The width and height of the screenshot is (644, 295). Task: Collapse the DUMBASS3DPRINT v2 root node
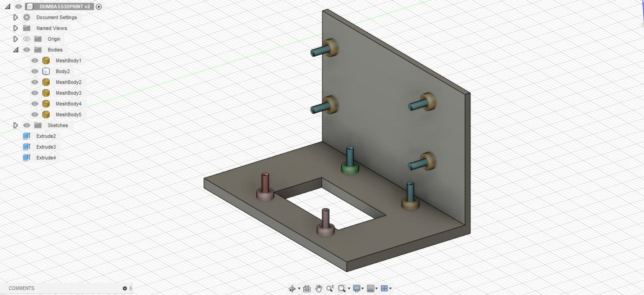coord(8,6)
